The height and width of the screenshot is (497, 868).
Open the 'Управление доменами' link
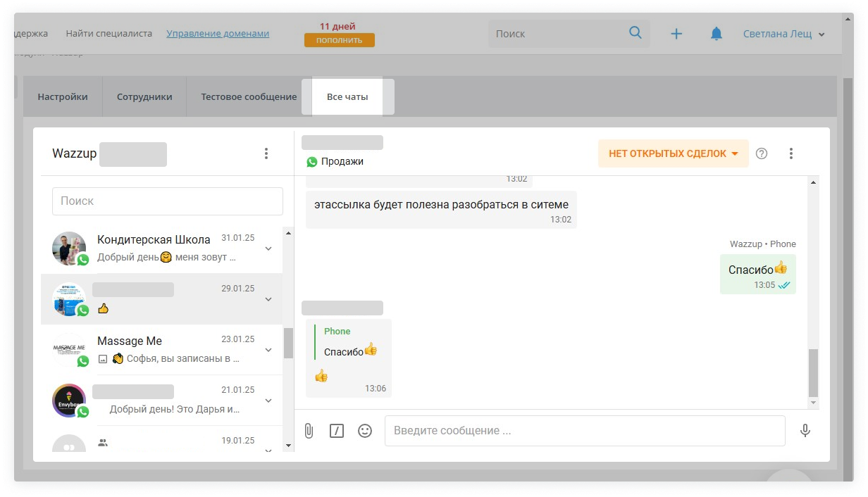(218, 33)
